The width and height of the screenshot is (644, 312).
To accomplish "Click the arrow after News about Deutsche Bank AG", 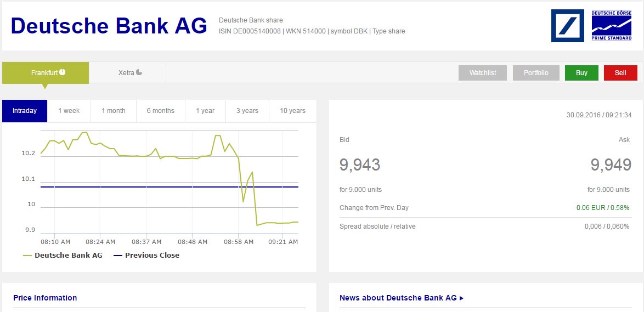I will [462, 298].
